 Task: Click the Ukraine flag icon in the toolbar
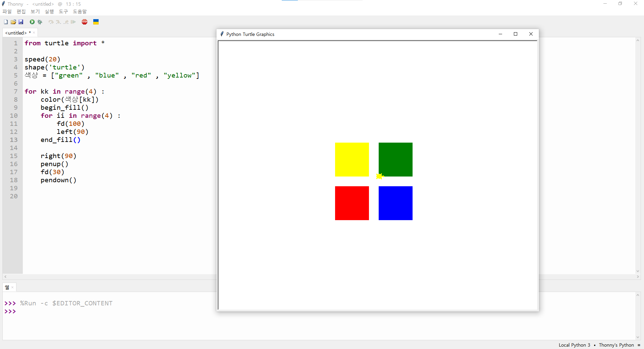pyautogui.click(x=96, y=22)
